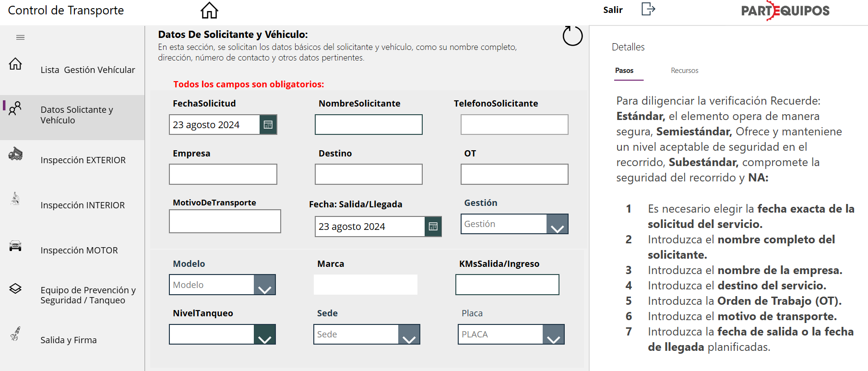Open Lista Gestión Vehícular menu item
Screen dimensions: 868x371
click(88, 70)
